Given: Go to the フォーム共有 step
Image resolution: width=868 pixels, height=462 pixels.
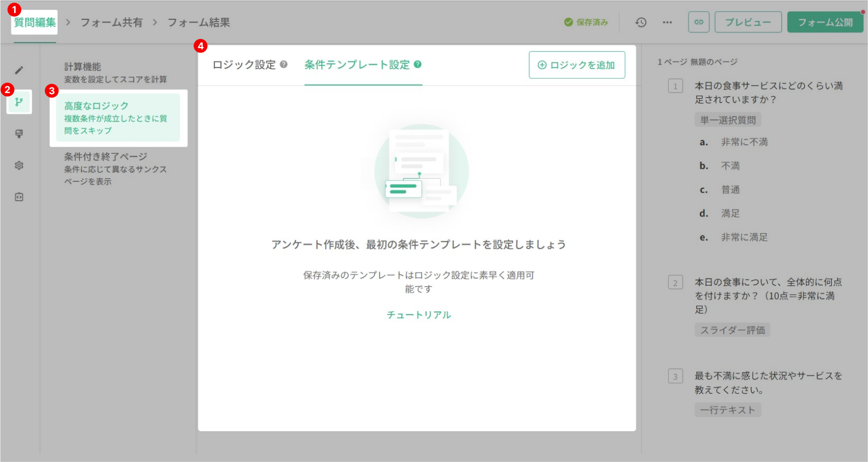Looking at the screenshot, I should pos(112,22).
